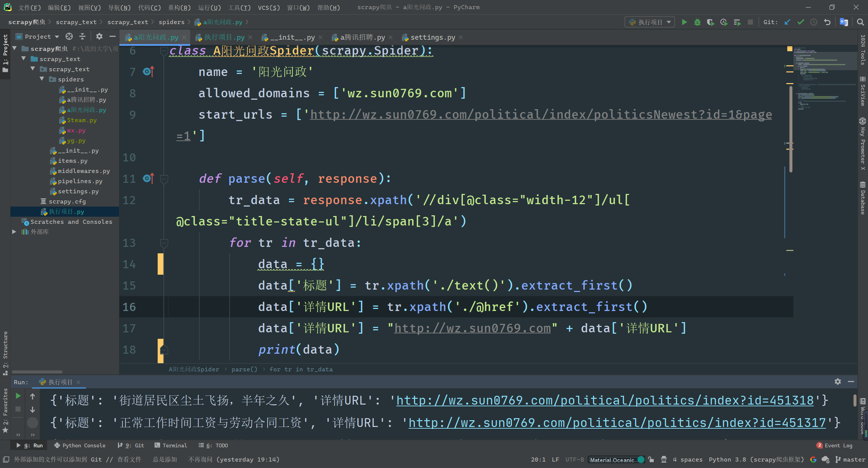Toggle read-only lock icon in status bar
Image resolution: width=868 pixels, height=468 pixels.
coord(651,460)
